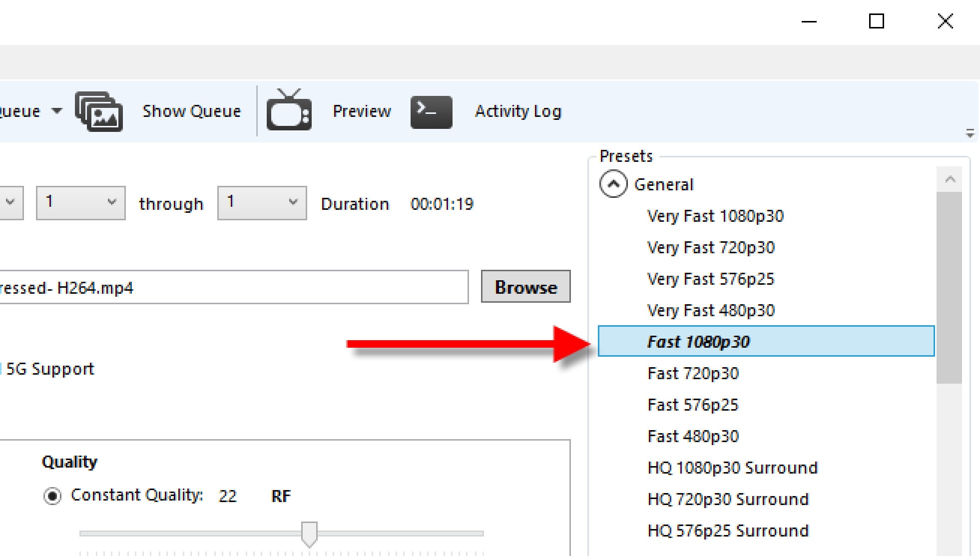The width and height of the screenshot is (980, 556).
Task: Collapse the General presets group
Action: tap(613, 184)
